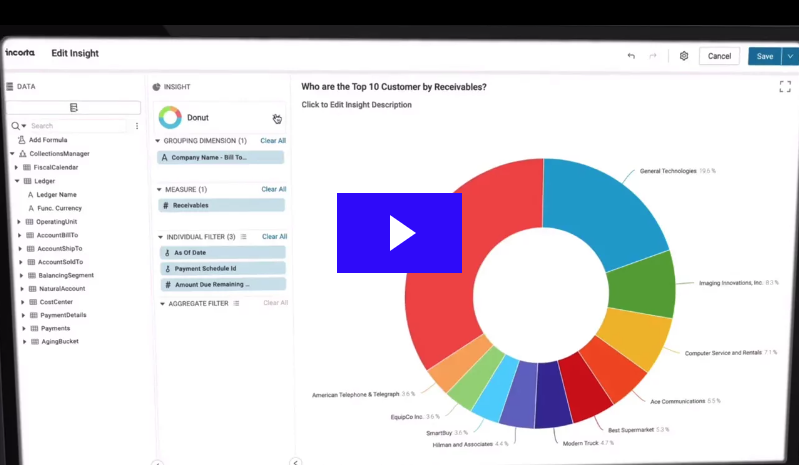Click the Cancel button

[719, 56]
